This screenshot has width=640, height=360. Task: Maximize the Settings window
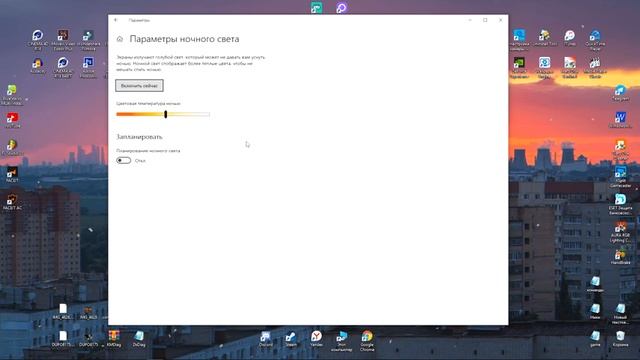click(x=485, y=20)
